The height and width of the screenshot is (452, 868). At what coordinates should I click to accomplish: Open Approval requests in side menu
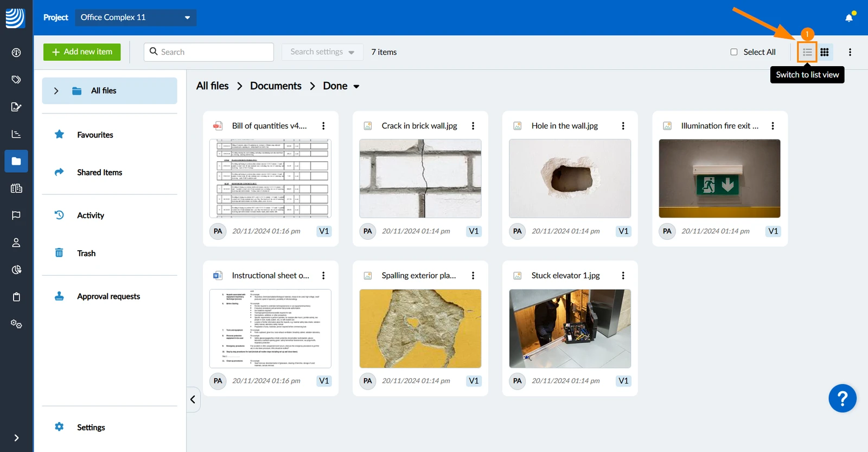(x=110, y=296)
